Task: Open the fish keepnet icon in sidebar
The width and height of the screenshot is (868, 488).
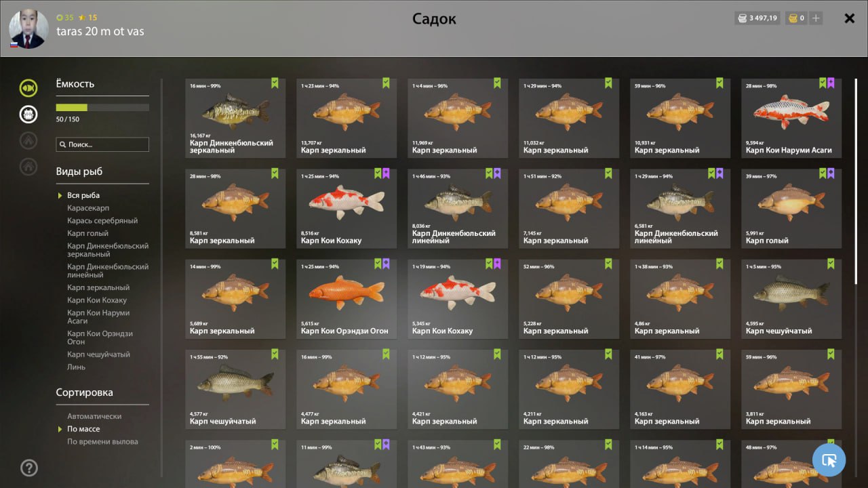Action: 28,88
